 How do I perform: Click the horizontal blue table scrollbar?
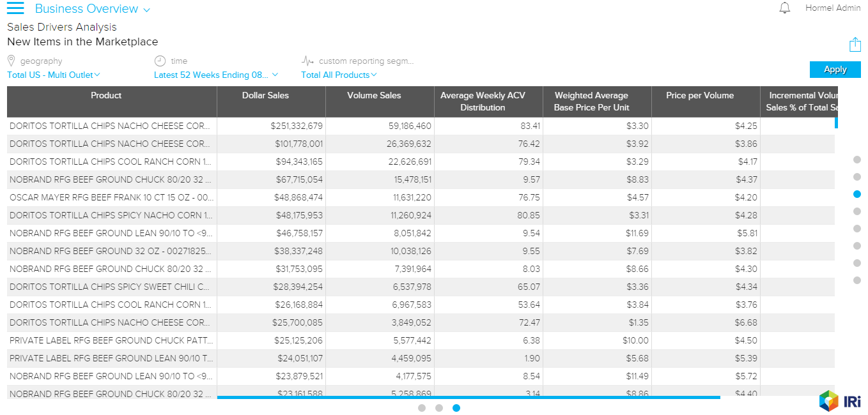click(x=468, y=397)
